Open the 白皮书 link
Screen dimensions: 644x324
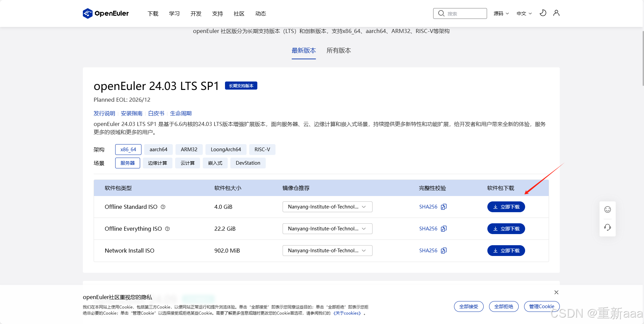[156, 114]
